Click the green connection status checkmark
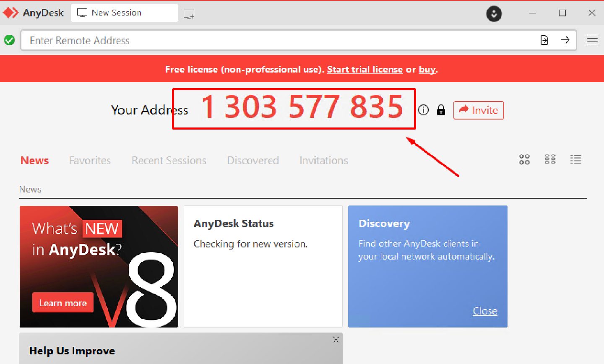Screen dimensions: 604x364 click(x=9, y=40)
